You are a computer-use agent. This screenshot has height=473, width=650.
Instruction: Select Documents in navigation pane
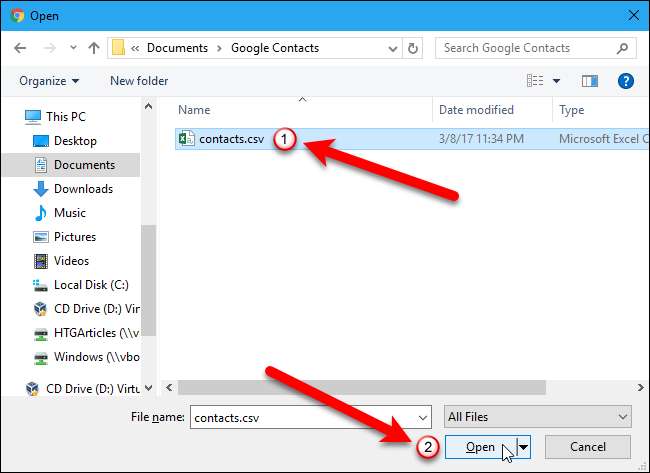coord(84,165)
